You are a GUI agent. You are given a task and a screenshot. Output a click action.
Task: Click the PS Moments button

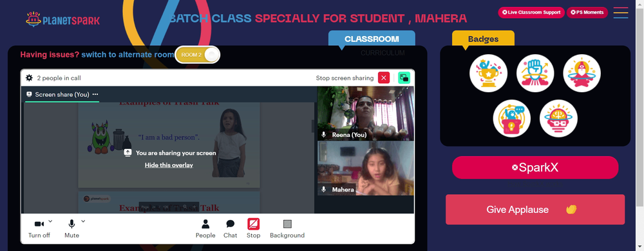click(587, 12)
